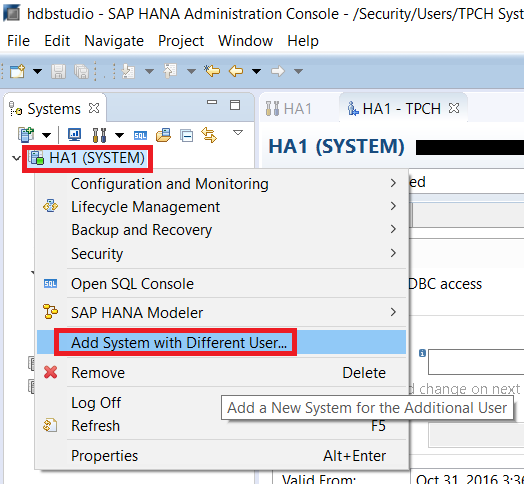Open the File menu
The image size is (524, 484).
click(x=18, y=41)
